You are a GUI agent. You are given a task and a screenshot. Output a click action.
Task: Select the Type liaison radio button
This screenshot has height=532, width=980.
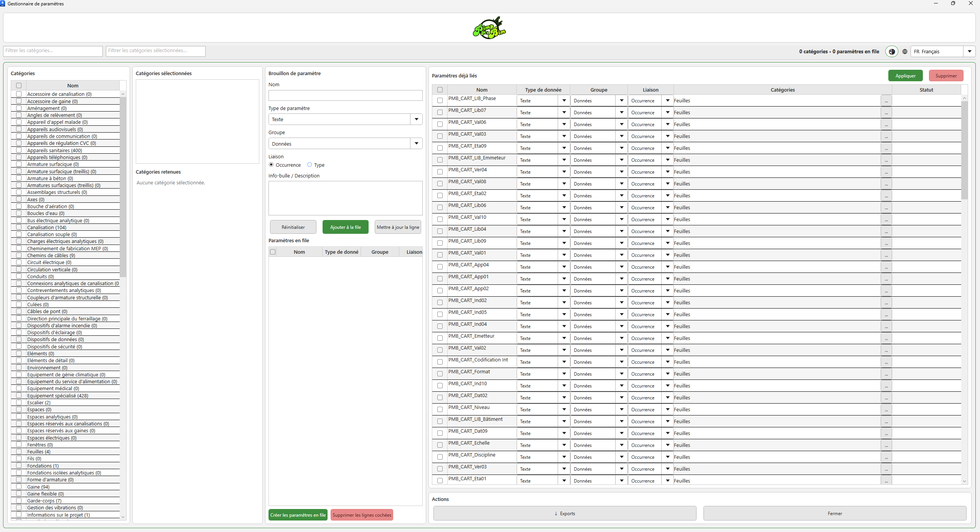(x=310, y=165)
